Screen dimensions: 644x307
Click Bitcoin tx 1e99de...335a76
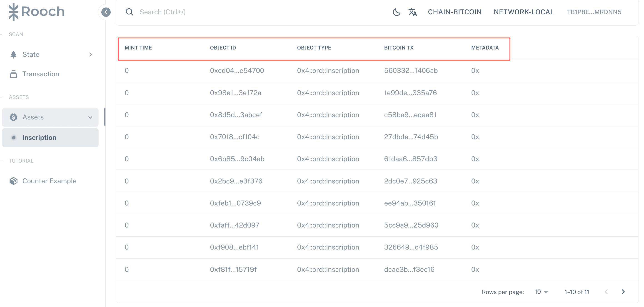pos(410,93)
